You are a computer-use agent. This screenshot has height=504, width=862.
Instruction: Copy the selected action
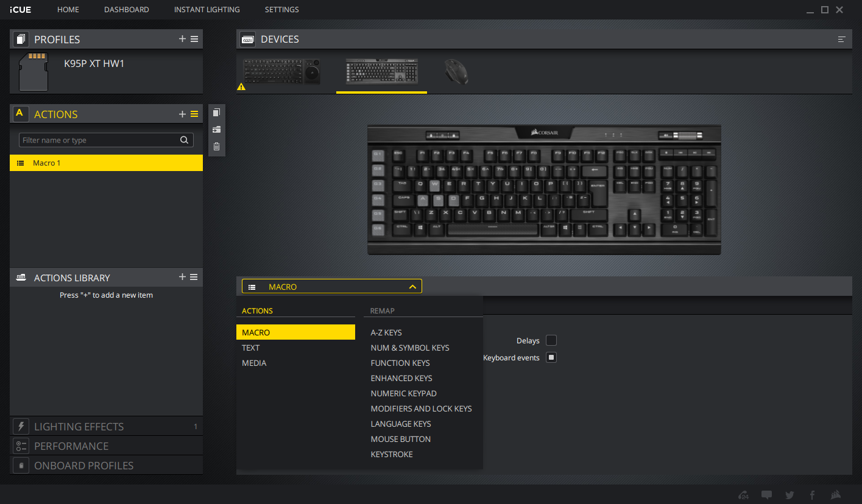216,113
